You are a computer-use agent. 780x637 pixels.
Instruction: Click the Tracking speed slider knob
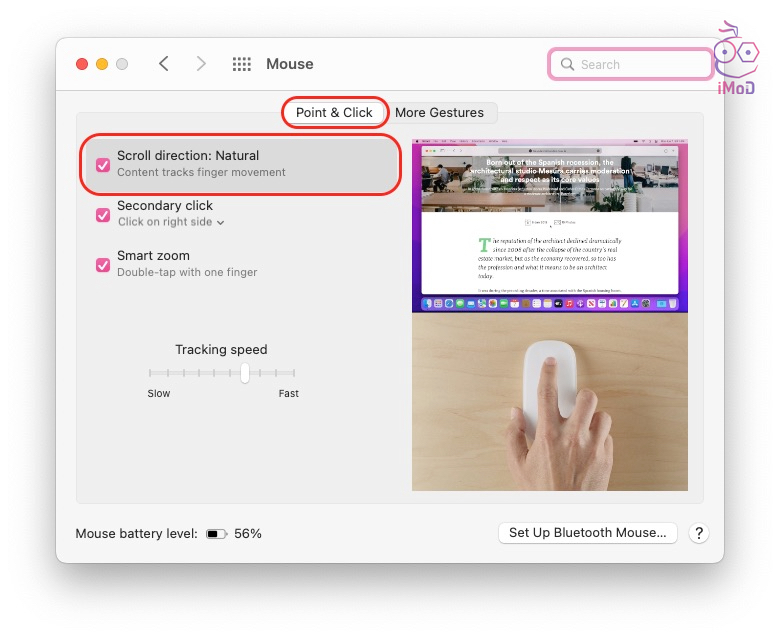244,372
